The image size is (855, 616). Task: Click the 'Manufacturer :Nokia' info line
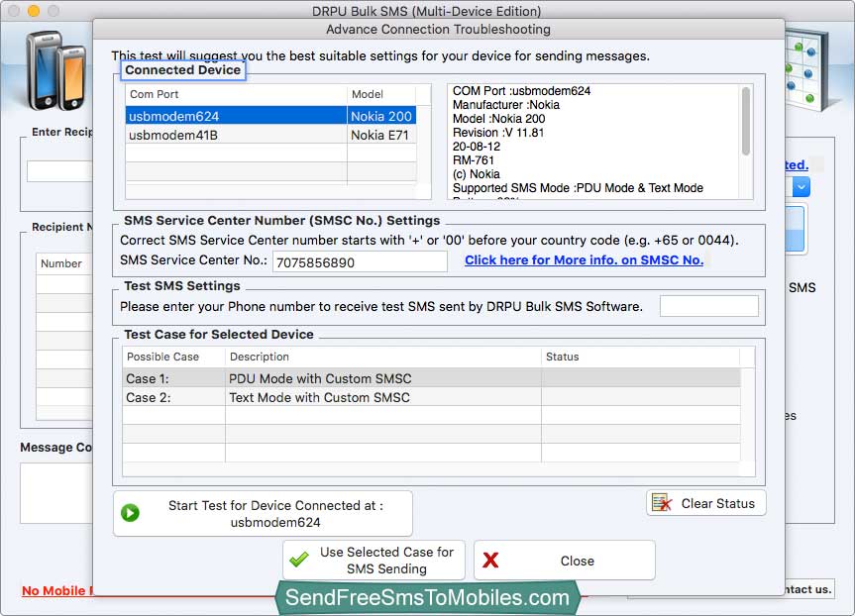coord(506,105)
